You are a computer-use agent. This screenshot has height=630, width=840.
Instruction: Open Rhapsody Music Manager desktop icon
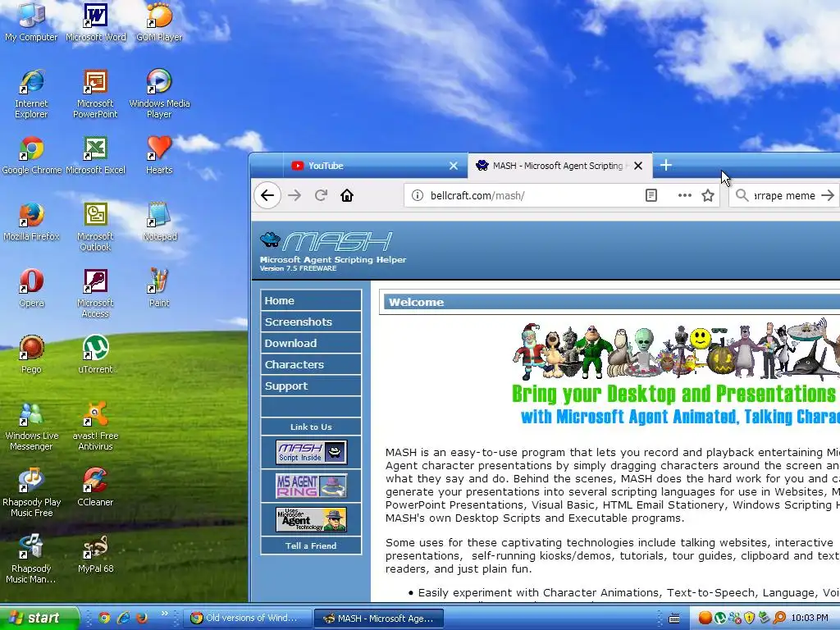coord(31,559)
